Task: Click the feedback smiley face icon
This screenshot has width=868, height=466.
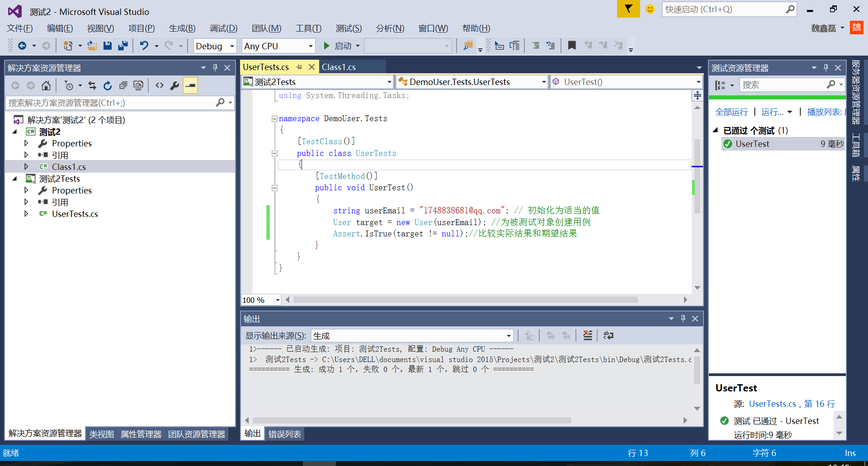Action: (650, 9)
